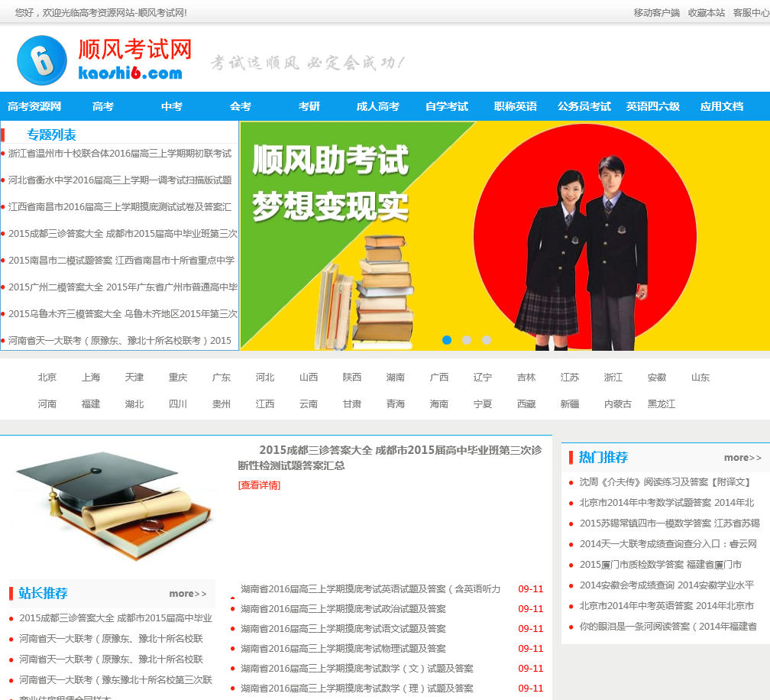Open the 应用文档 menu item
The image size is (770, 700).
[x=722, y=106]
